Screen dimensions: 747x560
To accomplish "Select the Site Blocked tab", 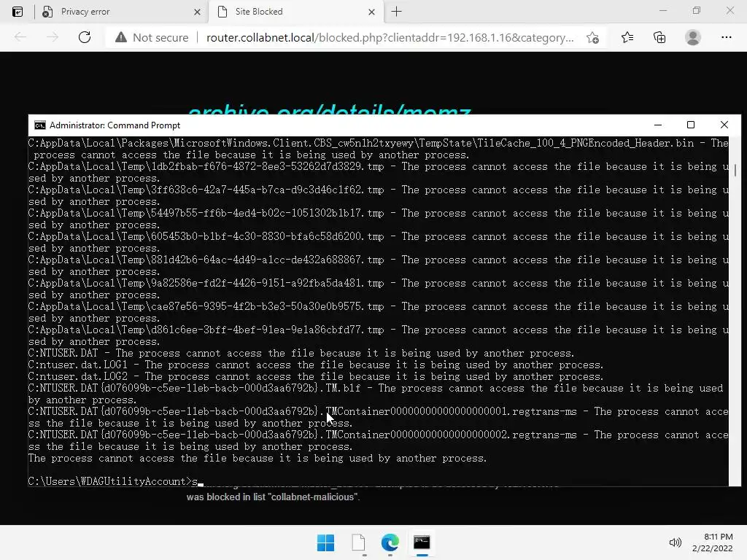I will pos(295,12).
